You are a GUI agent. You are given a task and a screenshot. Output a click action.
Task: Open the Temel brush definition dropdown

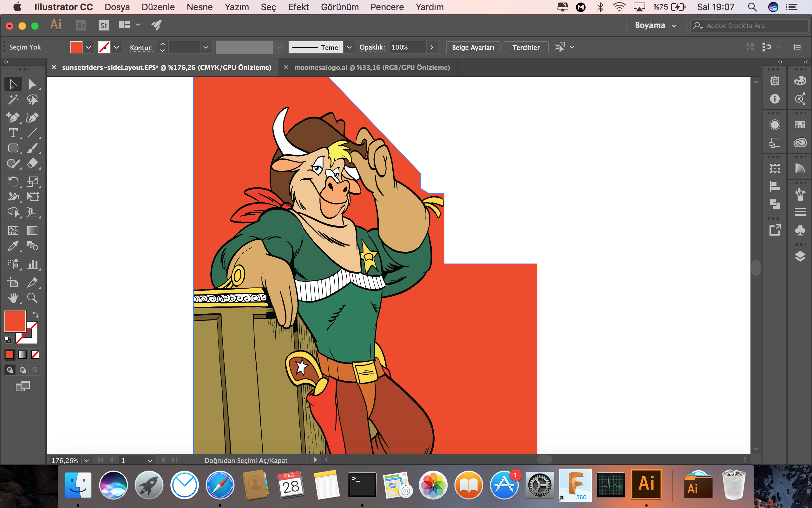pos(349,47)
